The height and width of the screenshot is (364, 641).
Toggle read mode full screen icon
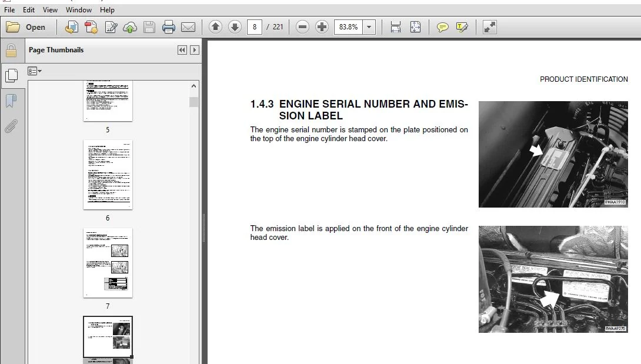point(489,27)
